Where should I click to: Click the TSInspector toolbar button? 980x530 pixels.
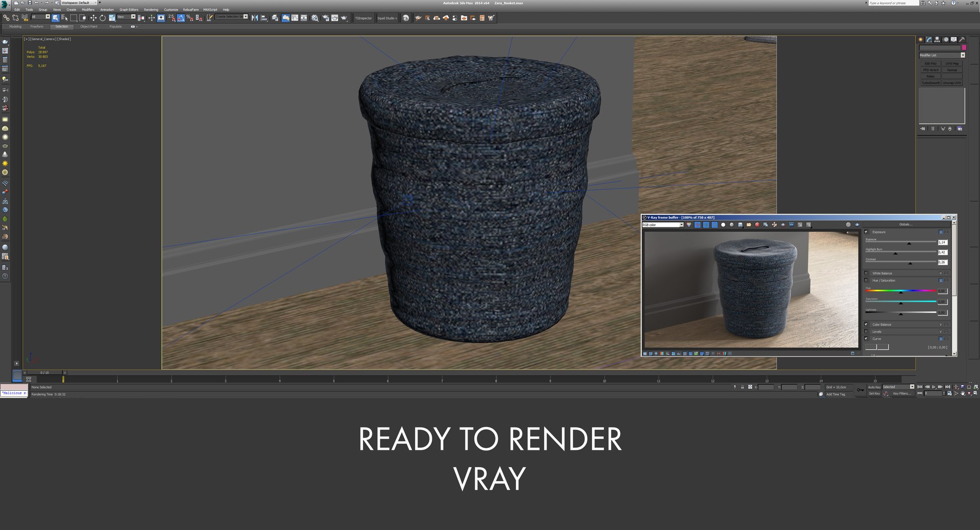(363, 18)
